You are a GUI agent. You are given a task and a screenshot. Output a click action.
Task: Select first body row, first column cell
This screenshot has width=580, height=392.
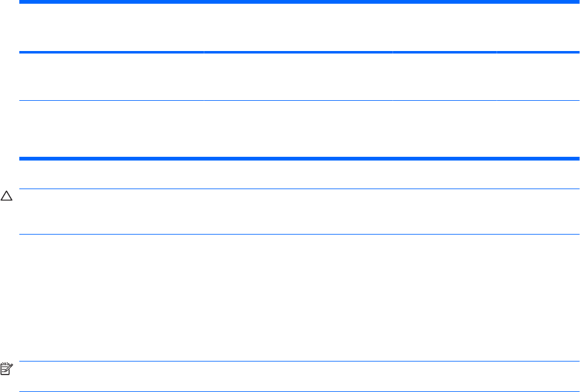[112, 77]
